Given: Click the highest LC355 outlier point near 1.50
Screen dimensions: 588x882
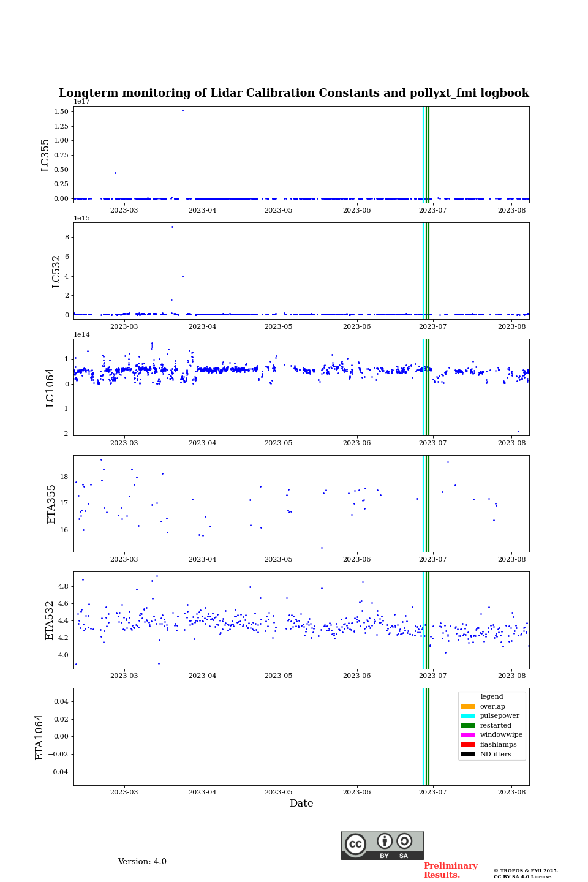Looking at the screenshot, I should (x=183, y=111).
